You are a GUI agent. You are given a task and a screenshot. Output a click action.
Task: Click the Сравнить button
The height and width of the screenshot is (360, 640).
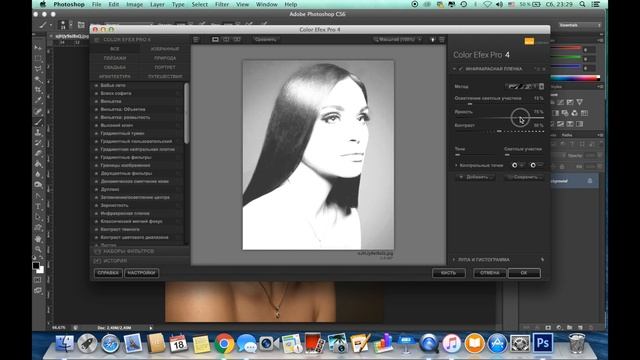tap(265, 40)
